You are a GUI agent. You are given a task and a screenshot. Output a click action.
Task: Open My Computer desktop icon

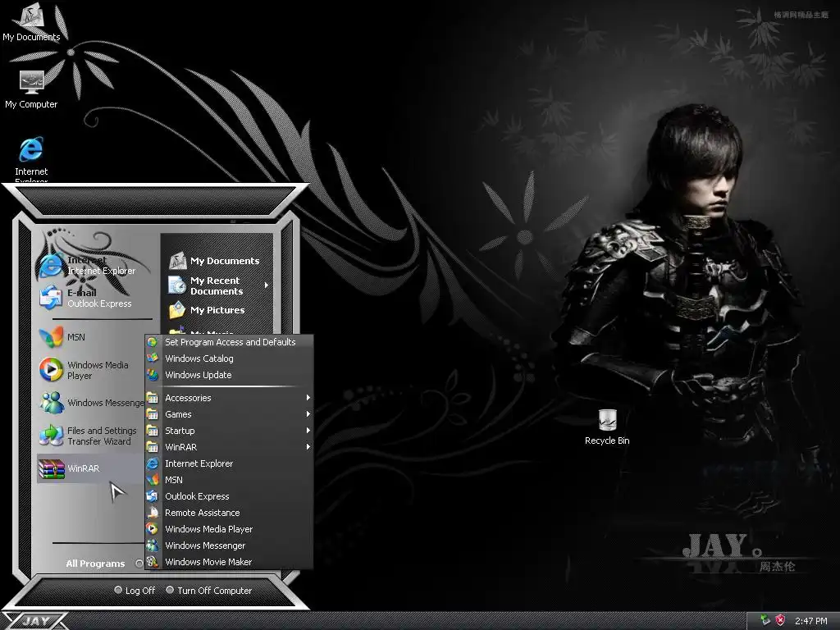[31, 89]
